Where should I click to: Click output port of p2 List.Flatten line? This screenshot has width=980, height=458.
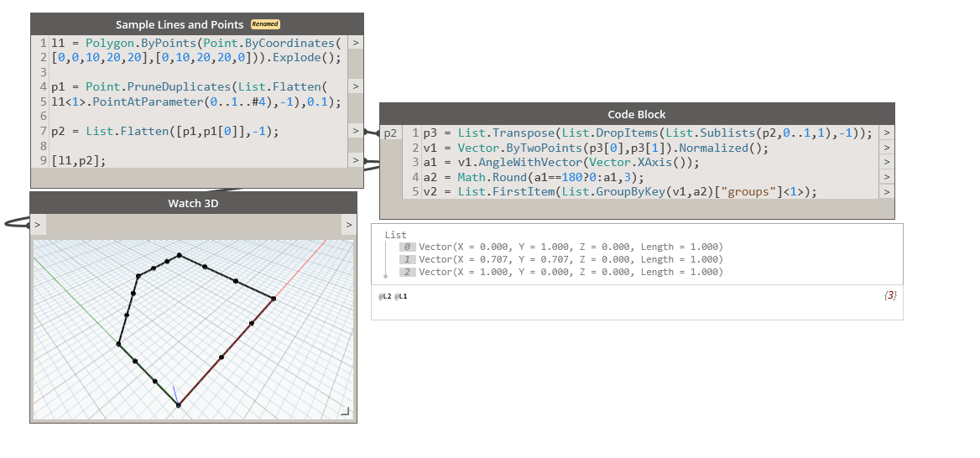(x=355, y=131)
